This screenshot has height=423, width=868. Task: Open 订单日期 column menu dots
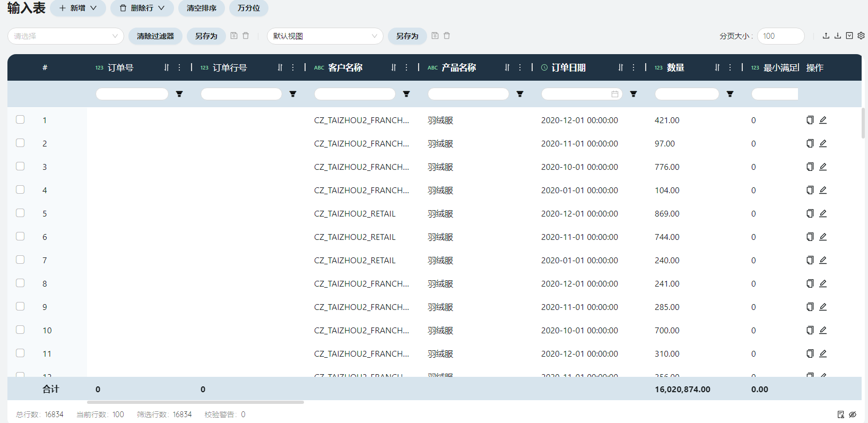click(x=633, y=67)
